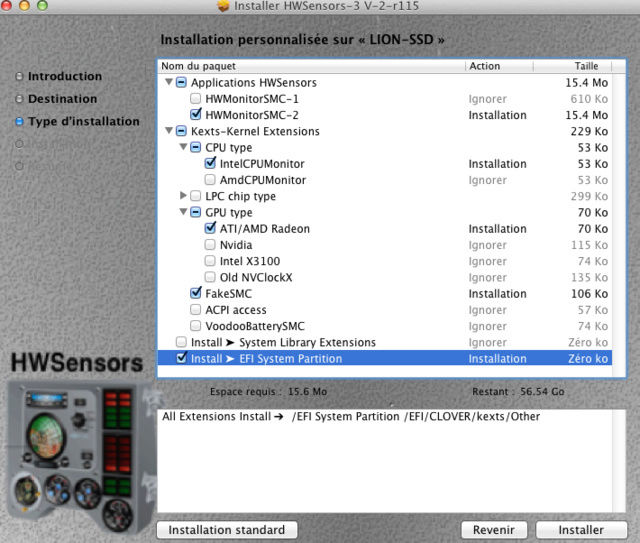640x543 pixels.
Task: Uncheck the HWMonitorSMC-2 checkbox
Action: (196, 114)
